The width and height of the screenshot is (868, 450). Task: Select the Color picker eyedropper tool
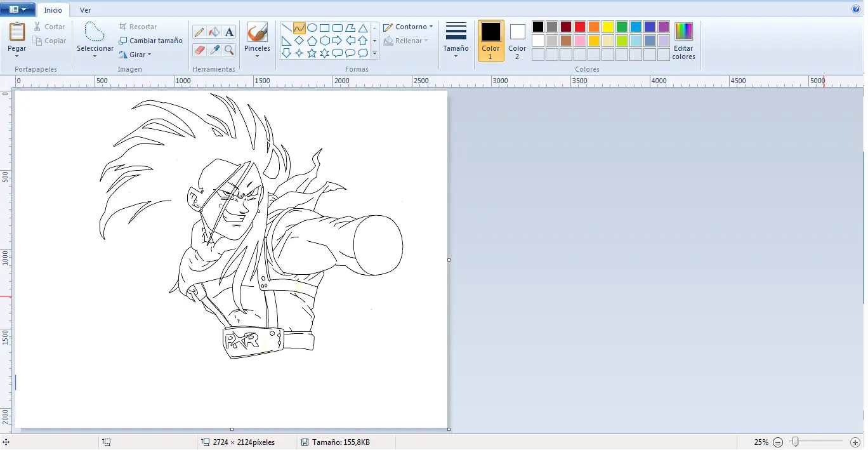[x=214, y=50]
